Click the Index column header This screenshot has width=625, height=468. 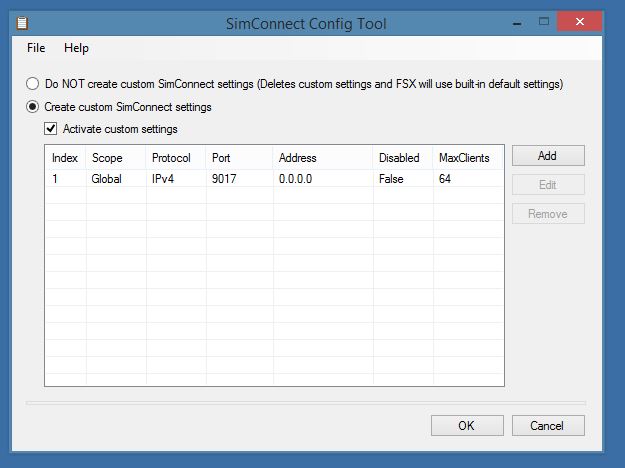click(x=66, y=158)
